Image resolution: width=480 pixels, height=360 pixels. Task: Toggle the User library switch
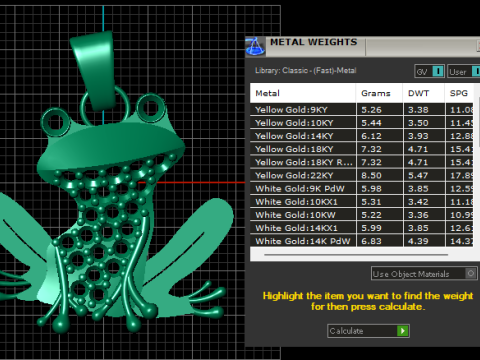pos(476,71)
